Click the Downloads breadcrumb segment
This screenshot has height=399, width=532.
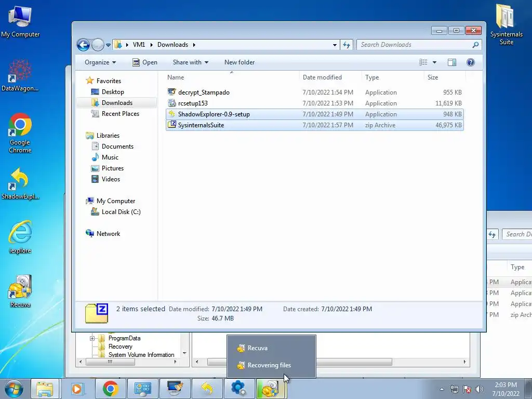[x=172, y=45]
